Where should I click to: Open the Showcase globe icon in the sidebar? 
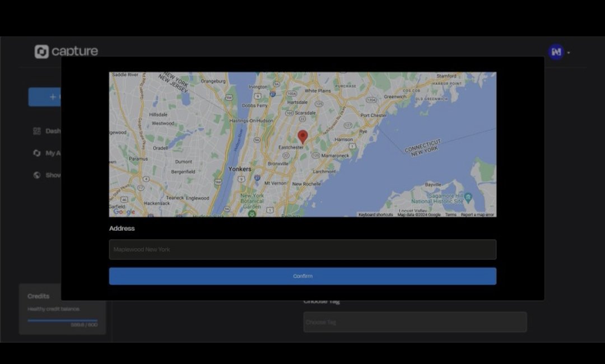(37, 175)
